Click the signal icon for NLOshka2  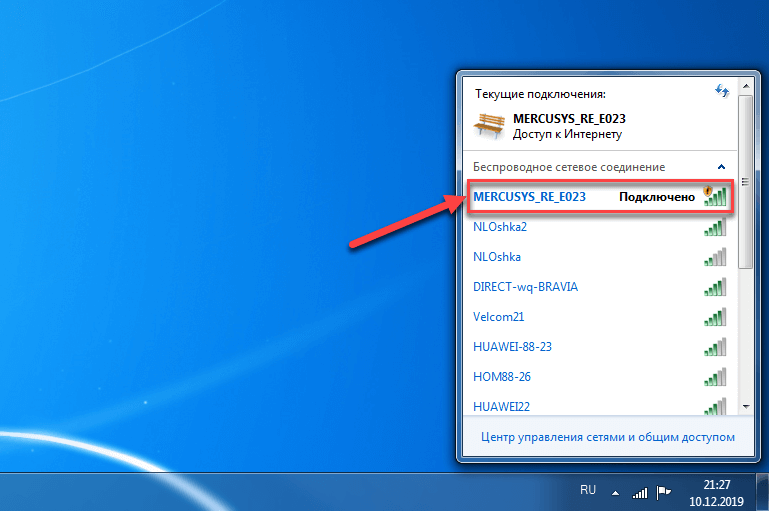(714, 227)
